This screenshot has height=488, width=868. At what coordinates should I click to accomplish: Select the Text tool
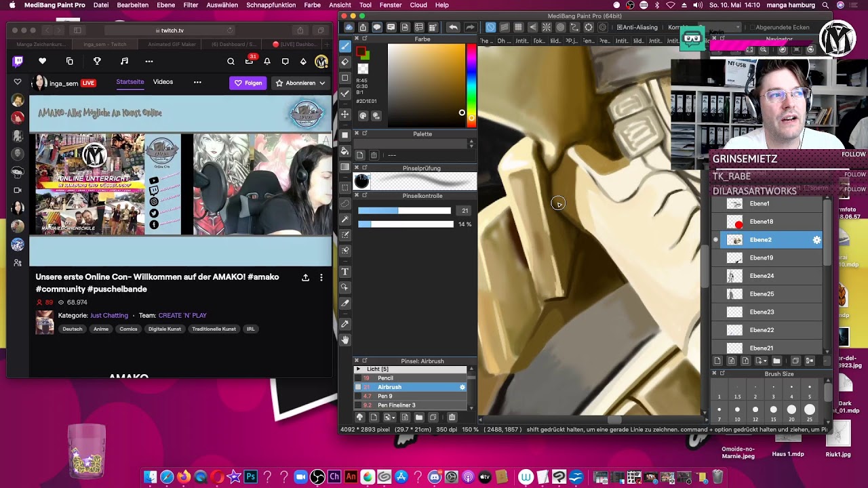pos(345,272)
